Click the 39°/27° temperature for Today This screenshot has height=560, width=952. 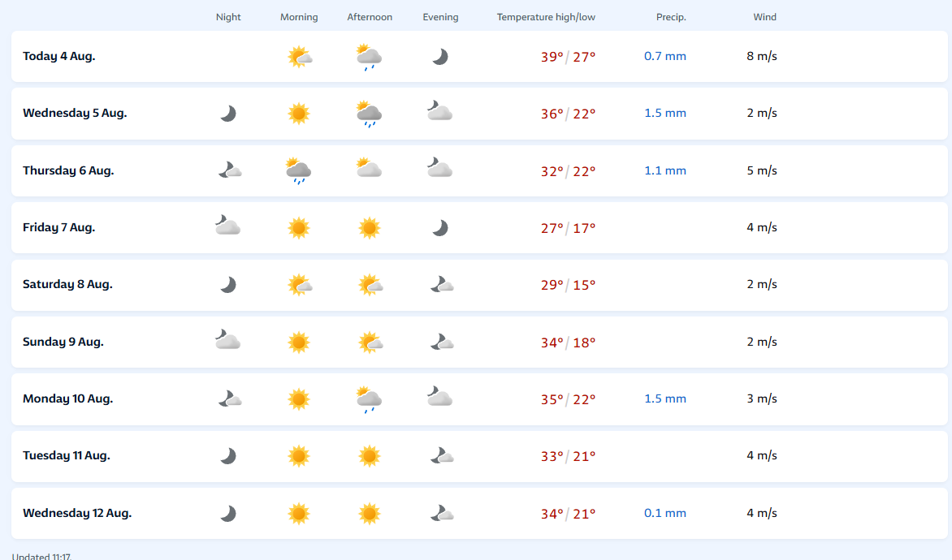pyautogui.click(x=568, y=57)
